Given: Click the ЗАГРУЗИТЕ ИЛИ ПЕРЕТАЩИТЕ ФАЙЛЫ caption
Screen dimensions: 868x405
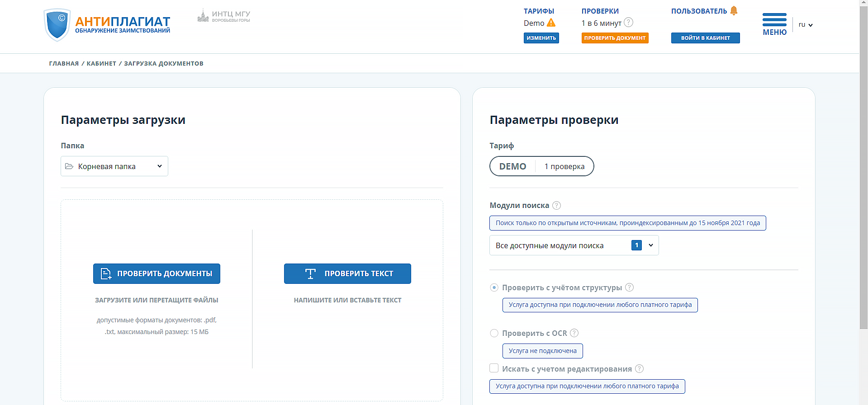Looking at the screenshot, I should click(157, 300).
